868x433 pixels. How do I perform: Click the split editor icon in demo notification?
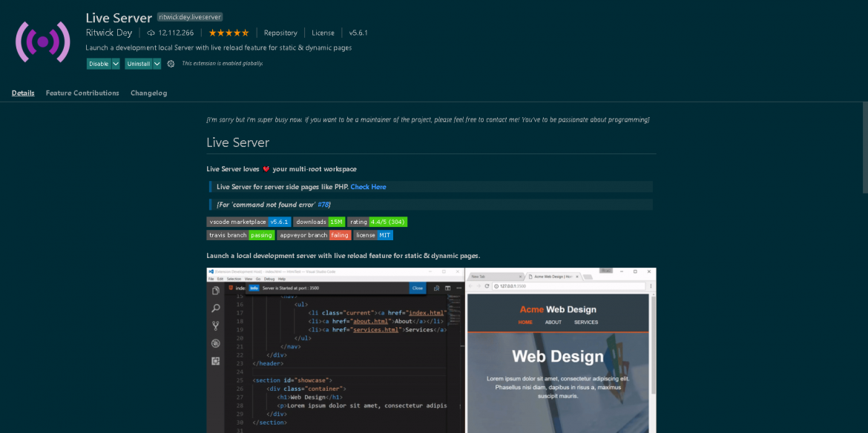click(447, 288)
